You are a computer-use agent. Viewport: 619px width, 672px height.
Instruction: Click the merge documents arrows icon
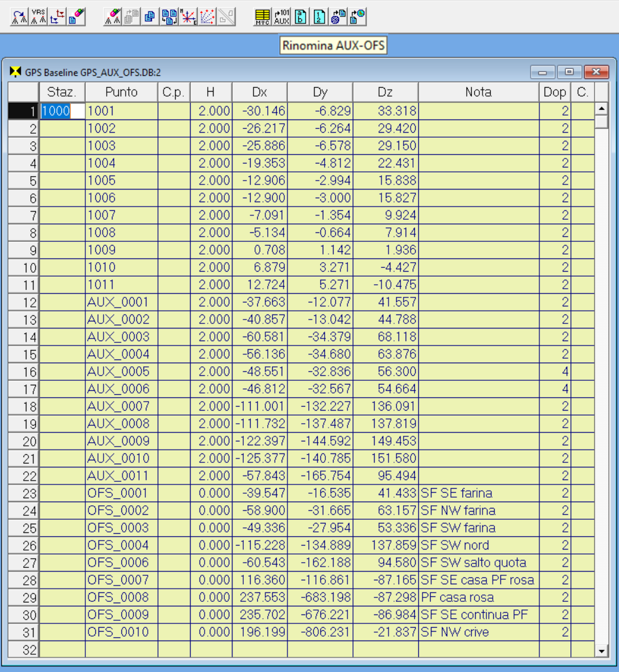click(169, 16)
